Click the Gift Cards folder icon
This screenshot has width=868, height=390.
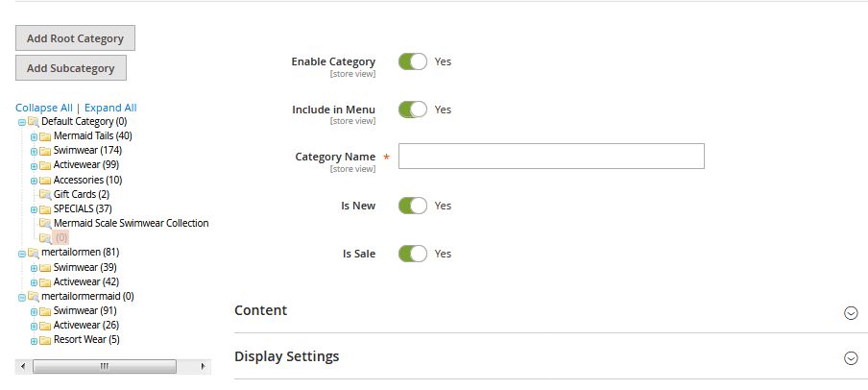(x=45, y=195)
